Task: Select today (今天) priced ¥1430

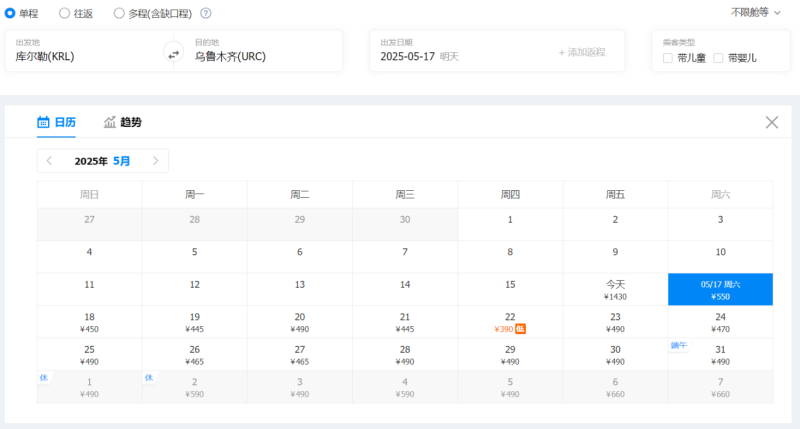Action: click(615, 290)
